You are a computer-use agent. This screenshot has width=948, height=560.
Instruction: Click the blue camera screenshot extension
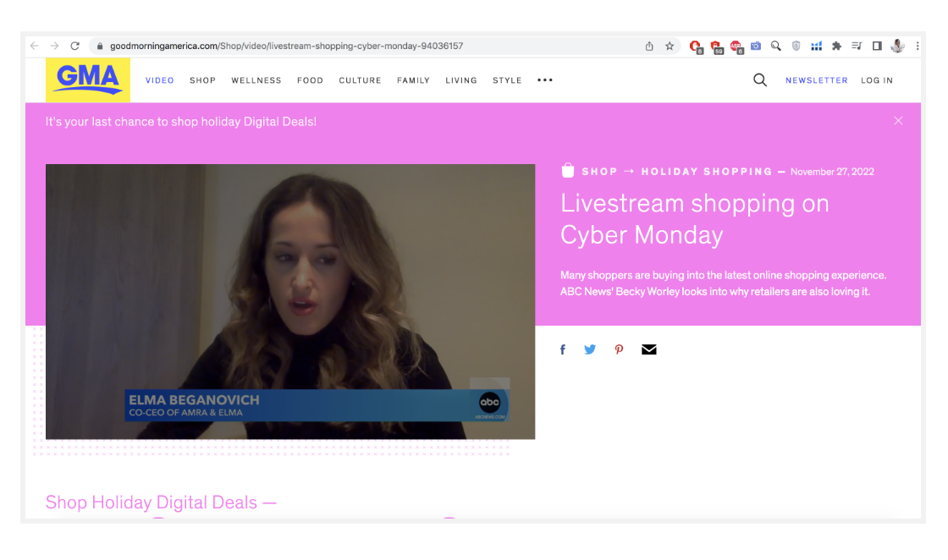point(756,46)
